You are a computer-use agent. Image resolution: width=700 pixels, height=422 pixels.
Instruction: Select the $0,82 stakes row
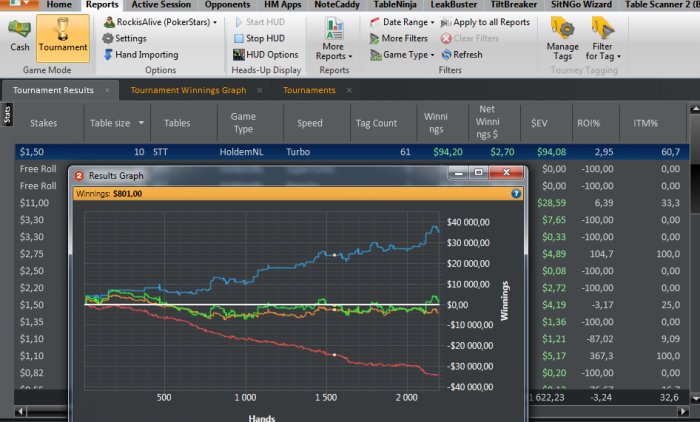pyautogui.click(x=32, y=372)
